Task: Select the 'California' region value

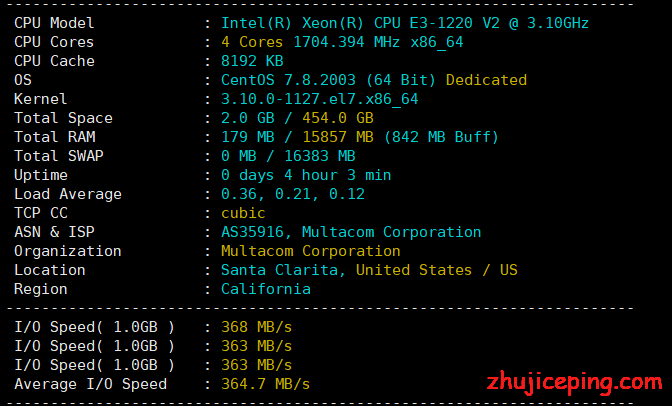Action: (266, 289)
